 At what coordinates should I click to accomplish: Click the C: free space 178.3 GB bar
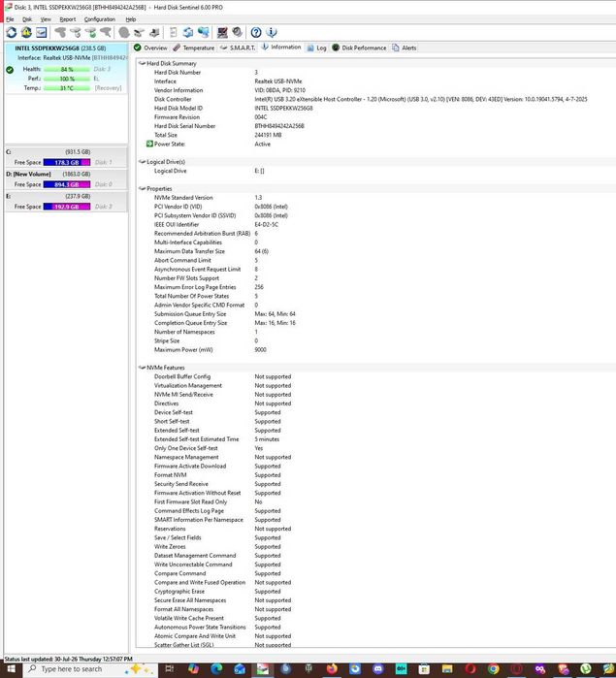[67, 163]
